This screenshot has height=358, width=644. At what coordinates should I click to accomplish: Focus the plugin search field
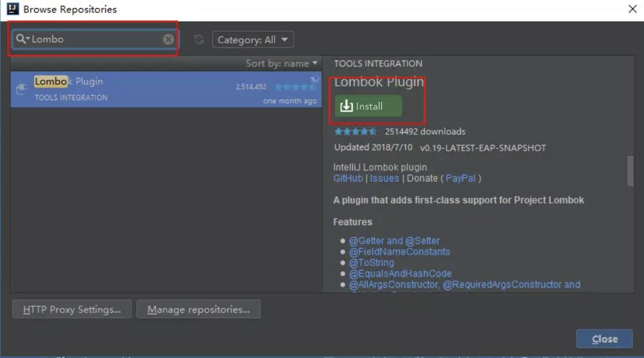95,39
